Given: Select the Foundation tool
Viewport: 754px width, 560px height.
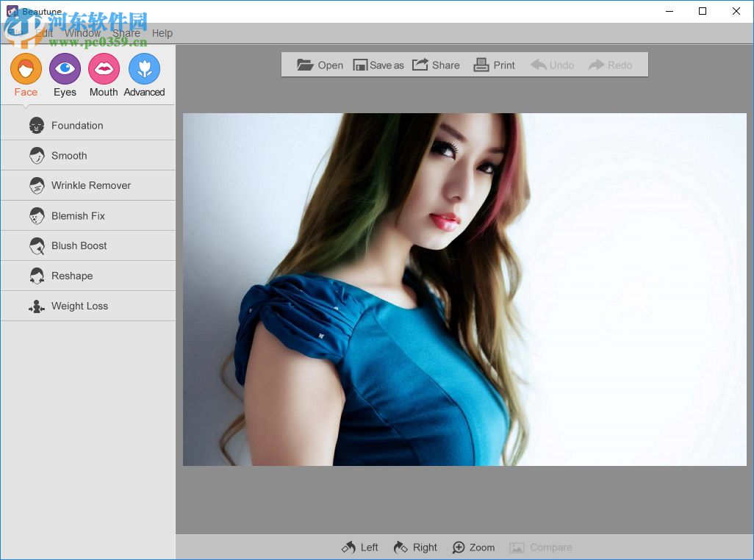Looking at the screenshot, I should point(77,126).
